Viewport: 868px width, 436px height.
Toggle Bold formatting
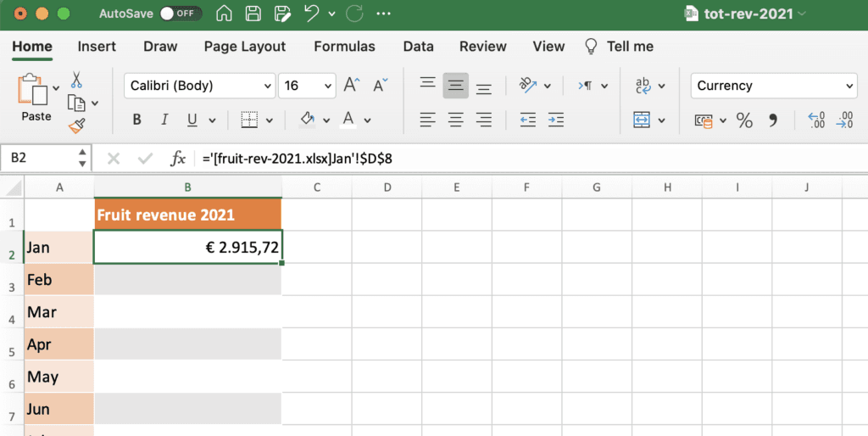point(136,120)
